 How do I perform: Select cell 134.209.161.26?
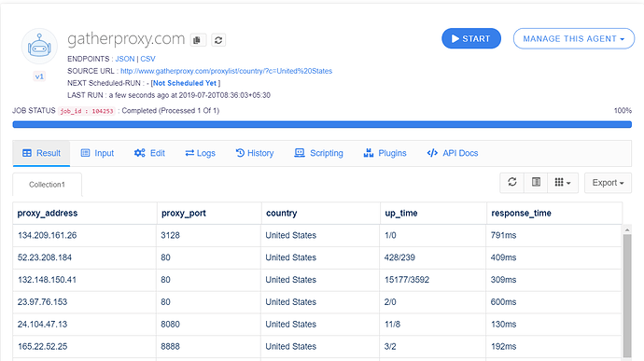[85, 235]
